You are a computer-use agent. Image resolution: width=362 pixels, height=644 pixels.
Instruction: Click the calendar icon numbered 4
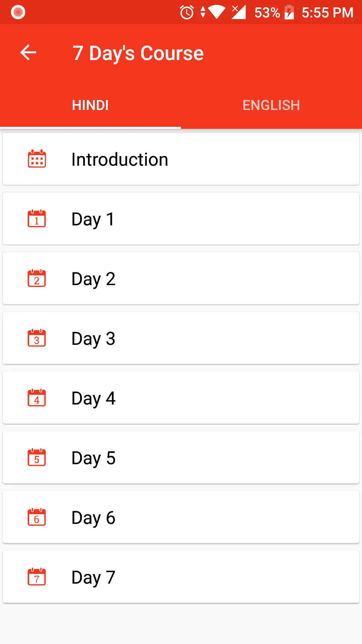(x=37, y=397)
